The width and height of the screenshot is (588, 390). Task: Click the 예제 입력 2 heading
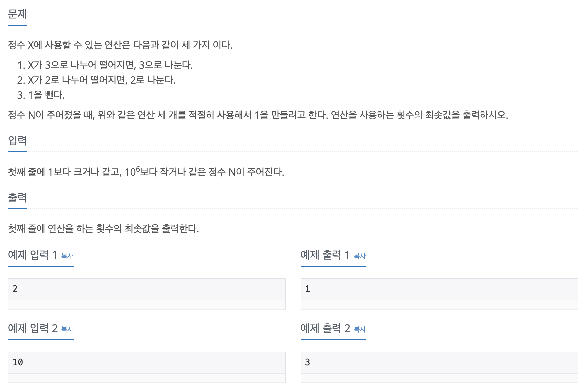tap(33, 328)
